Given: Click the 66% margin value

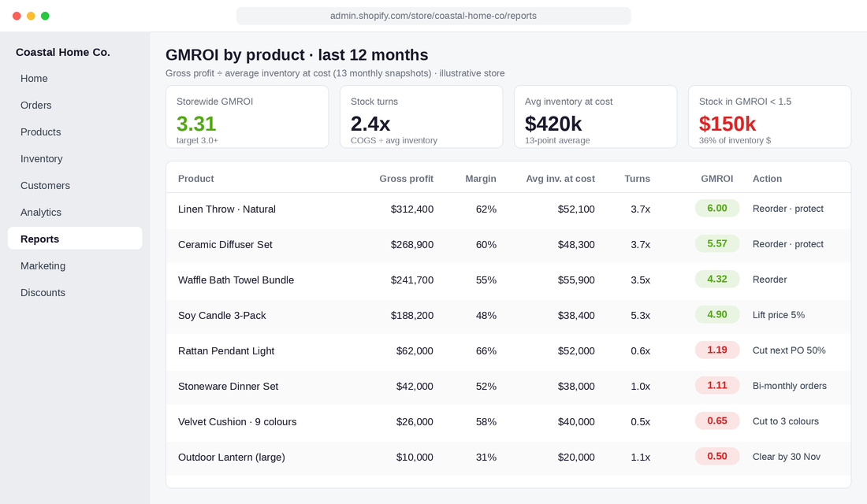Looking at the screenshot, I should point(486,350).
